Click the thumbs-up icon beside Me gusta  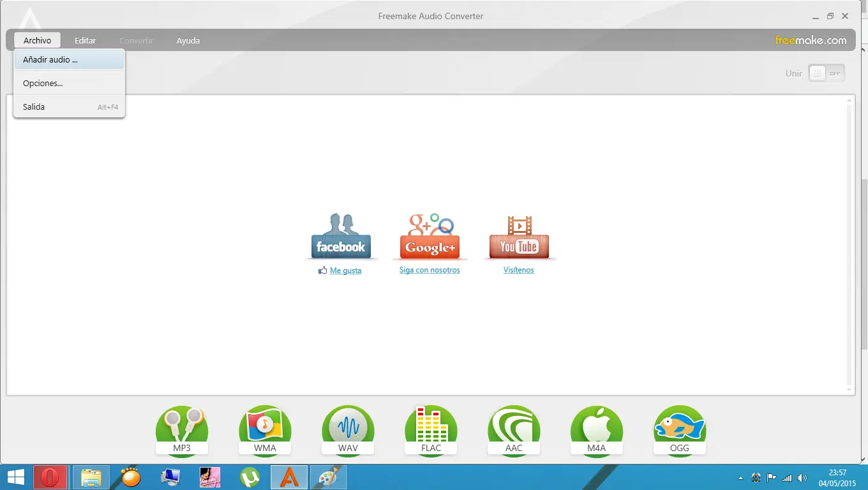pyautogui.click(x=322, y=271)
